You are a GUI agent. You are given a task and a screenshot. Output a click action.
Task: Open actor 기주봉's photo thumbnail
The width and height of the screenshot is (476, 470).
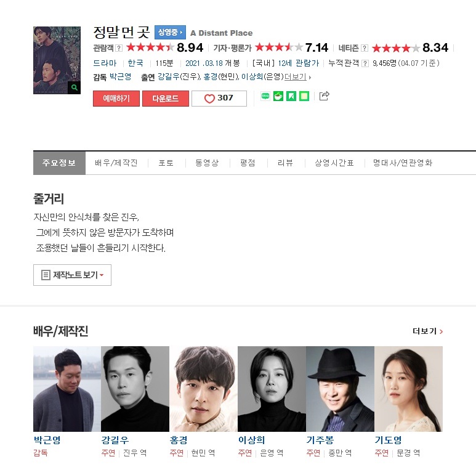pyautogui.click(x=340, y=389)
